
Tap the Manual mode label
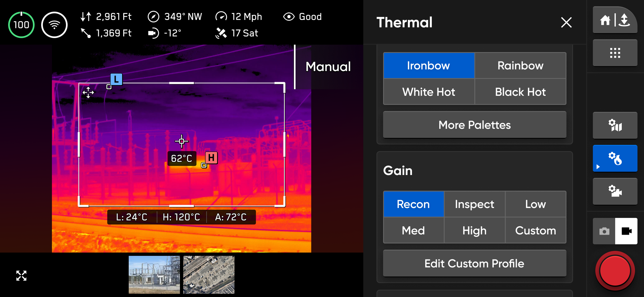tap(328, 67)
